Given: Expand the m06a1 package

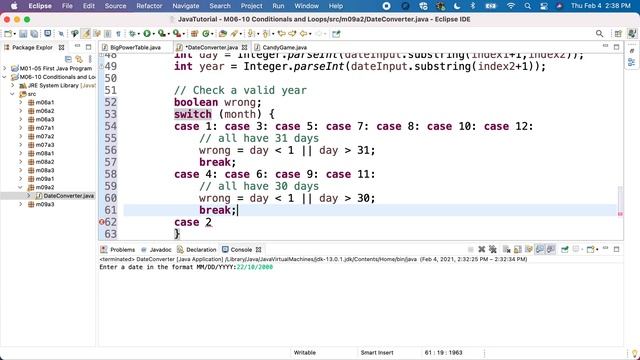Looking at the screenshot, I should [x=21, y=102].
